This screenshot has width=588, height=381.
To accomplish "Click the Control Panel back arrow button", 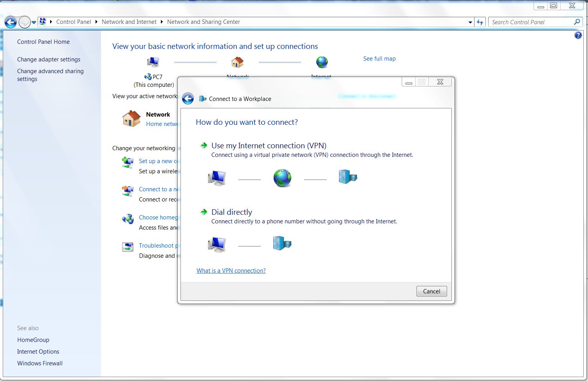I will [11, 22].
